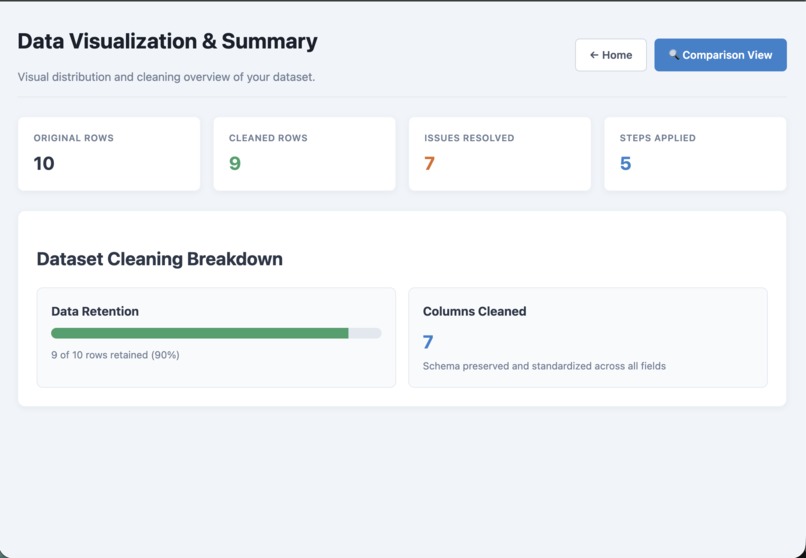Click the 'Visual distribution and cleaning overview' subtitle
806x558 pixels.
pos(166,77)
